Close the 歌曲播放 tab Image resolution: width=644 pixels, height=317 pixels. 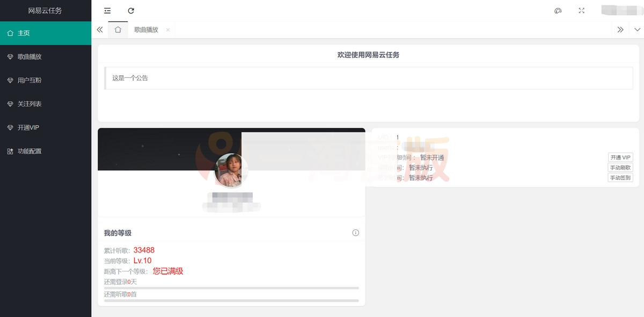(168, 30)
